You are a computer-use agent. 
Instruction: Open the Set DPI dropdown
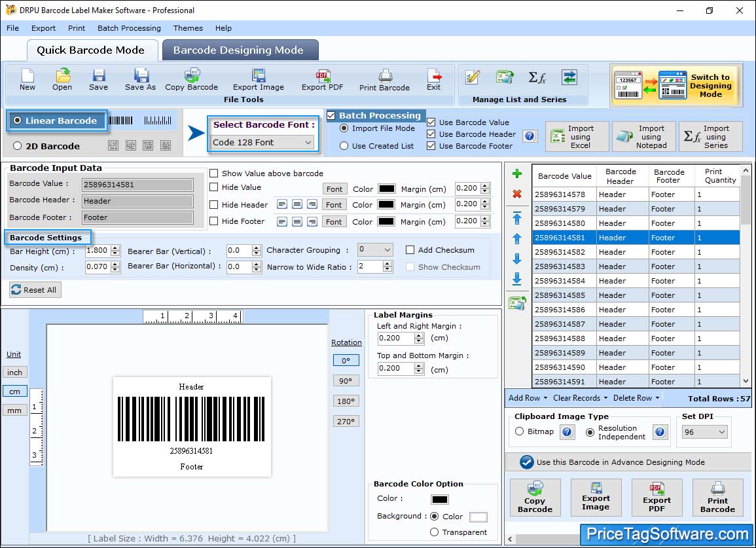[x=704, y=431]
